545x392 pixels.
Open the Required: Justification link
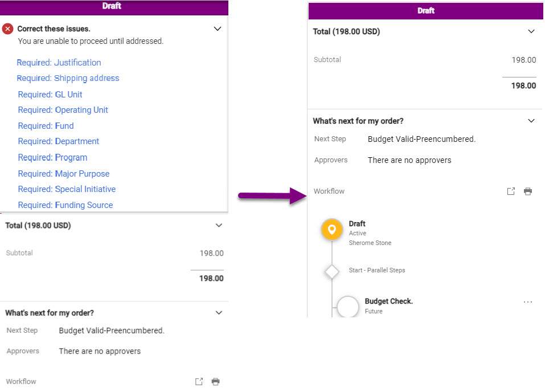point(59,63)
